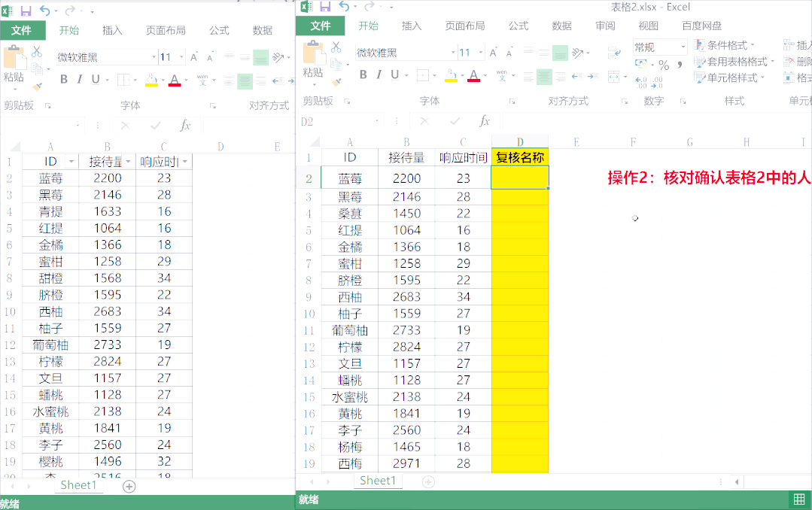Open font size dropdown in right window
812x510 pixels.
click(x=481, y=53)
